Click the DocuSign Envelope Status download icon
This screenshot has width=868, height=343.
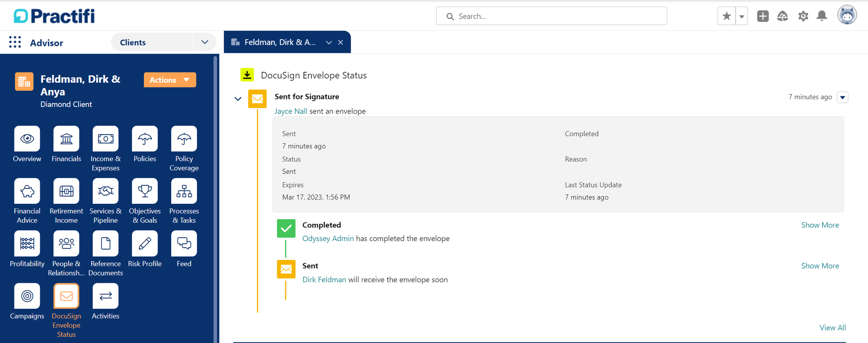click(x=247, y=75)
